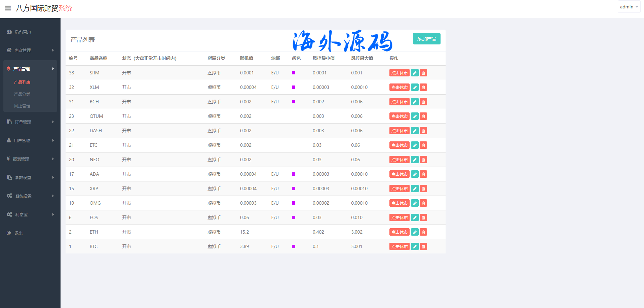Click edit pencil icon for NEO row
This screenshot has width=644, height=308.
(x=415, y=160)
